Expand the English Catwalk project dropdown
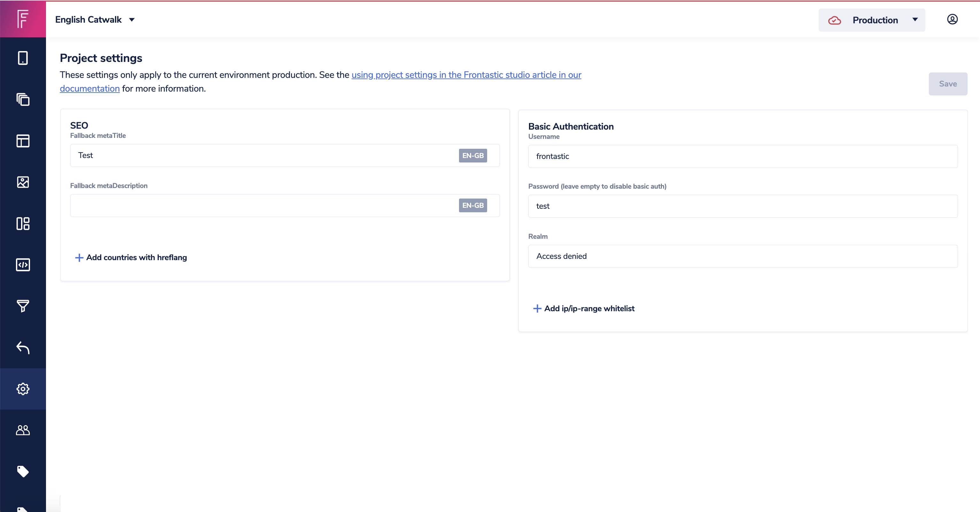This screenshot has height=512, width=980. pos(95,20)
